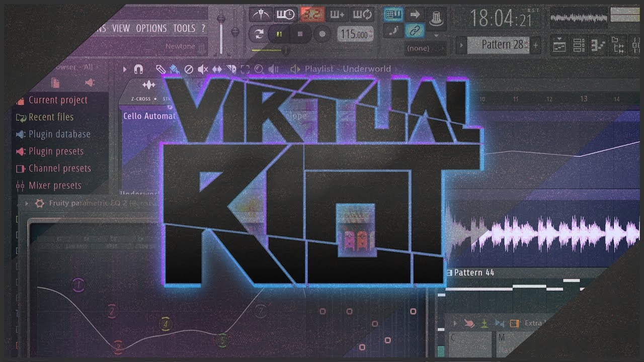This screenshot has width=644, height=362.
Task: Pause playback with the pause button
Action: click(x=278, y=34)
